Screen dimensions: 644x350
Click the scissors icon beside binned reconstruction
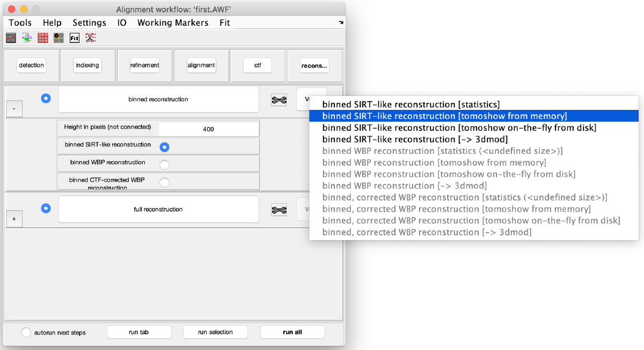(279, 99)
